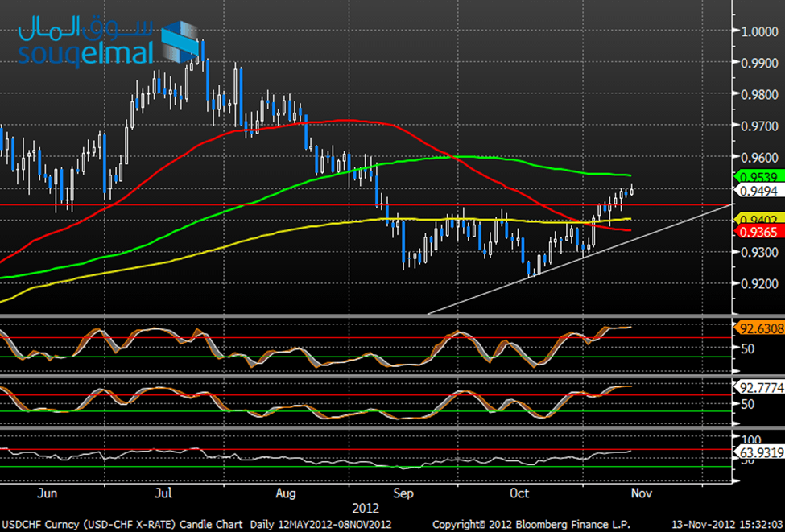Click the 92.7774 oscillator value label
The image size is (785, 532).
[757, 387]
